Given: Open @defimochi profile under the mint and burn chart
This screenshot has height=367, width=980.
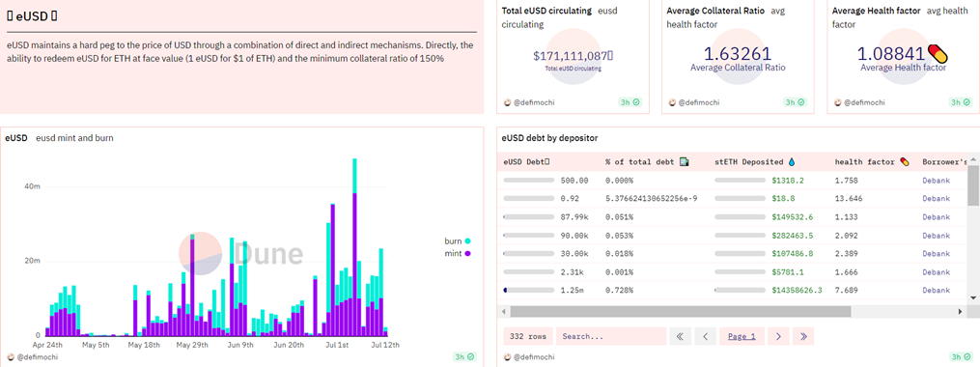Looking at the screenshot, I should tap(37, 357).
